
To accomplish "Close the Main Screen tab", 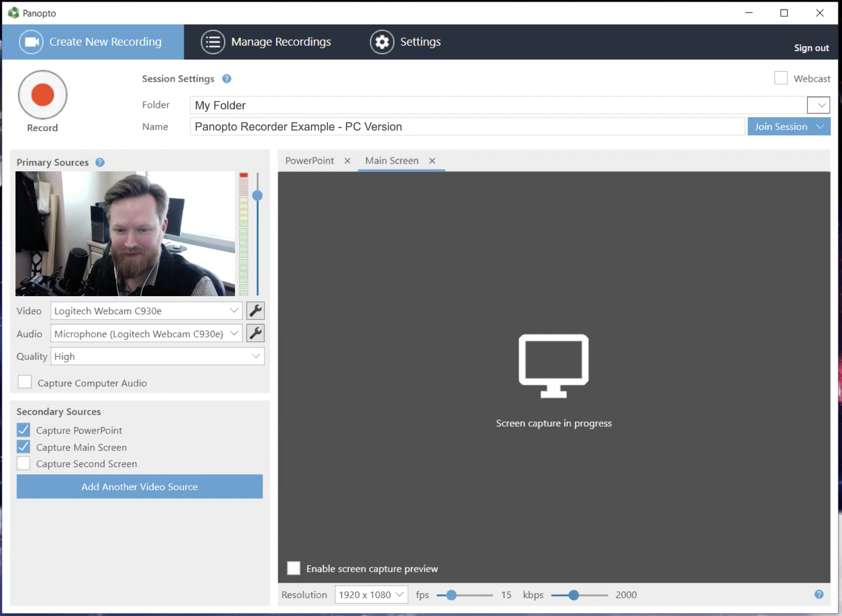I will [x=432, y=161].
